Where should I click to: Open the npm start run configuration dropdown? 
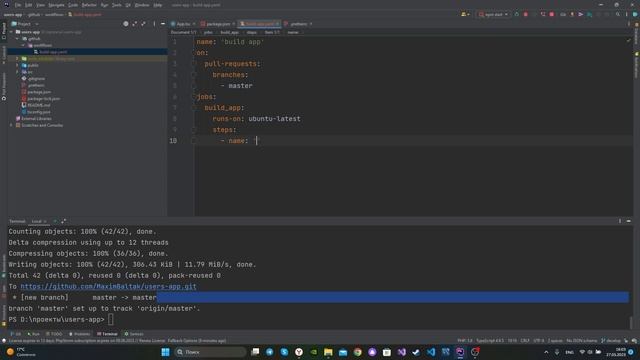[x=494, y=14]
